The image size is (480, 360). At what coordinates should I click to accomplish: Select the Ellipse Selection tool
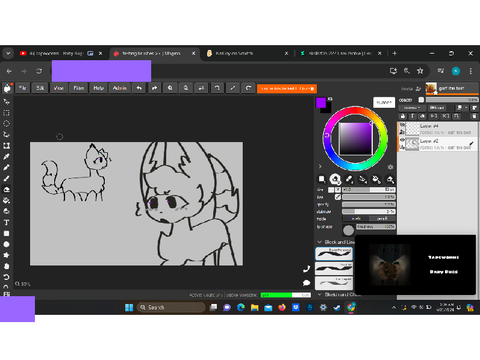6,124
